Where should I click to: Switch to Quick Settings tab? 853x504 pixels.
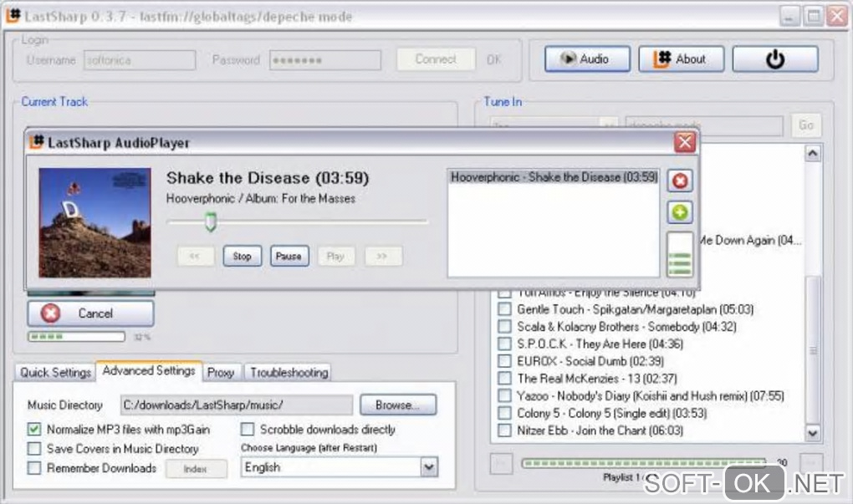tap(55, 373)
